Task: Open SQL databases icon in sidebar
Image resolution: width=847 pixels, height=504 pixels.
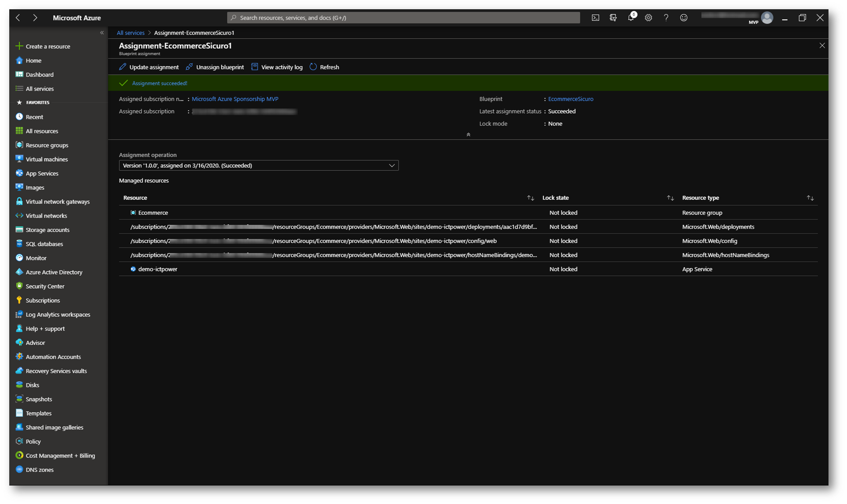Action: click(19, 244)
